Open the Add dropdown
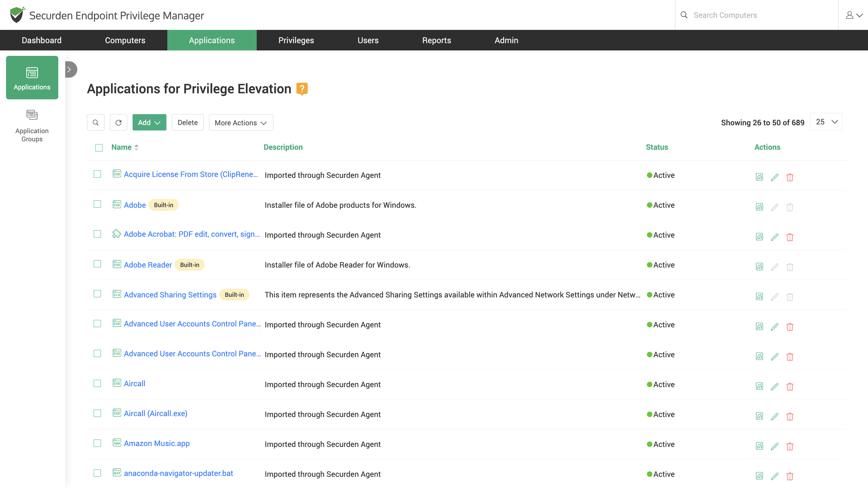 pyautogui.click(x=149, y=122)
